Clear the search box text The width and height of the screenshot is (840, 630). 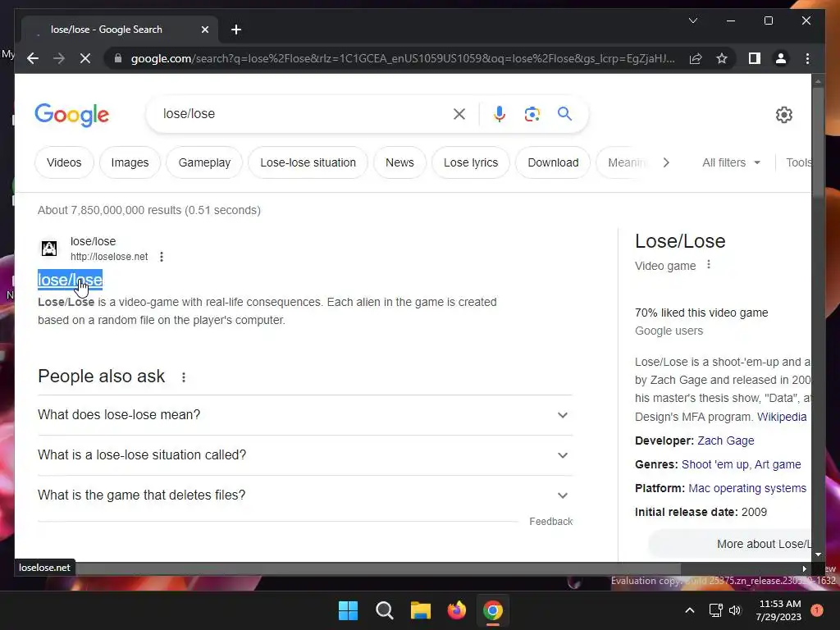click(x=459, y=114)
